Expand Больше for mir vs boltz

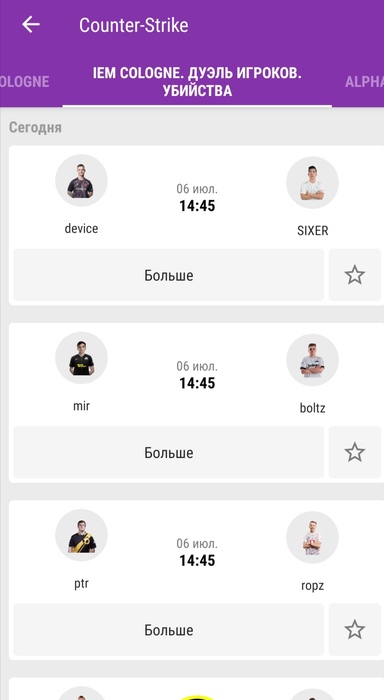tap(168, 452)
